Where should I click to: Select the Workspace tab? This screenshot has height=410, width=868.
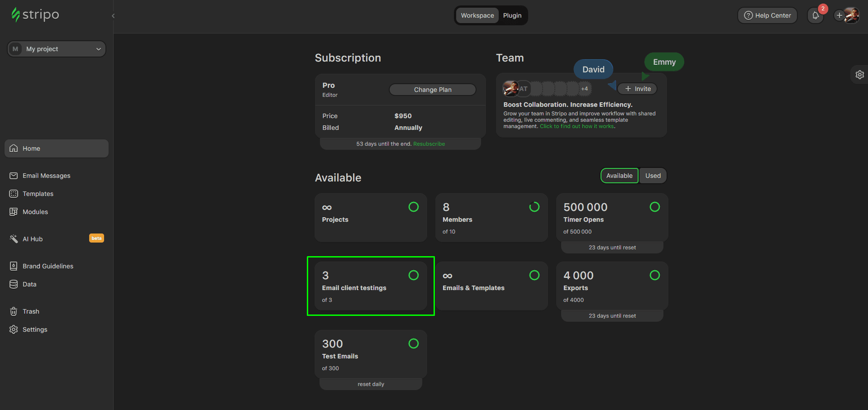pyautogui.click(x=477, y=15)
